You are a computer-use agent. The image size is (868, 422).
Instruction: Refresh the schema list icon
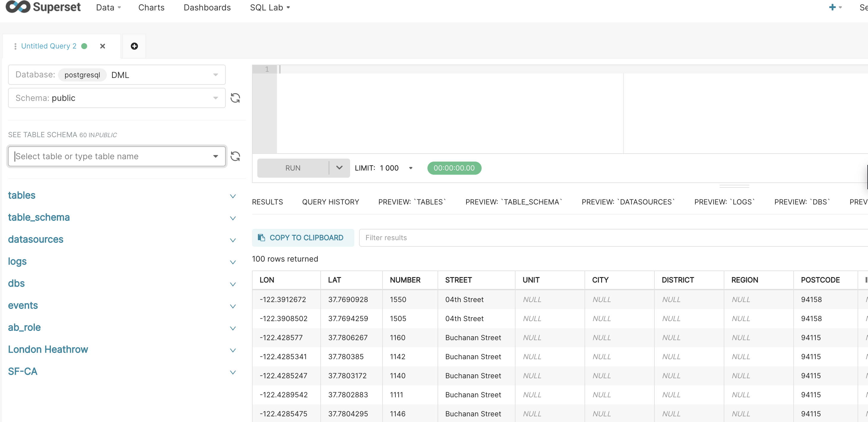235,98
